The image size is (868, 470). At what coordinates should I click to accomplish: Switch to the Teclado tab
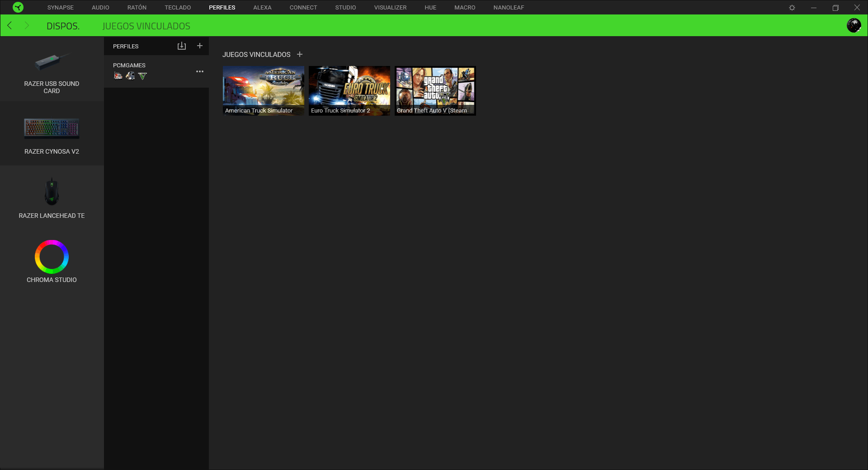click(x=178, y=8)
